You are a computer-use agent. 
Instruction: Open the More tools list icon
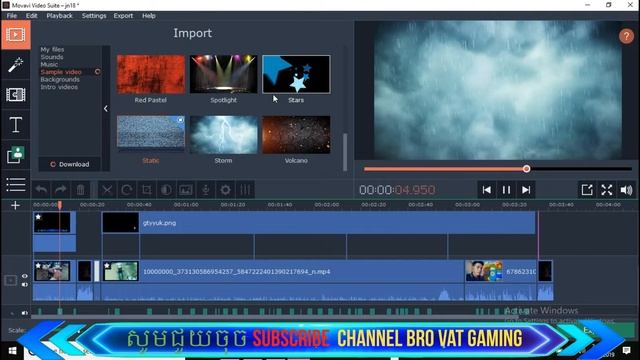[x=16, y=184]
